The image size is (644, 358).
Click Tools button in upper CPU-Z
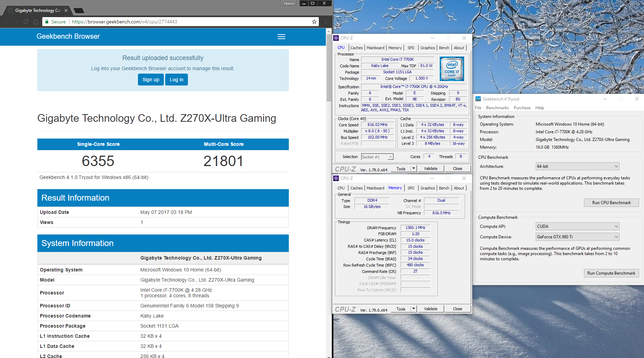pos(401,169)
